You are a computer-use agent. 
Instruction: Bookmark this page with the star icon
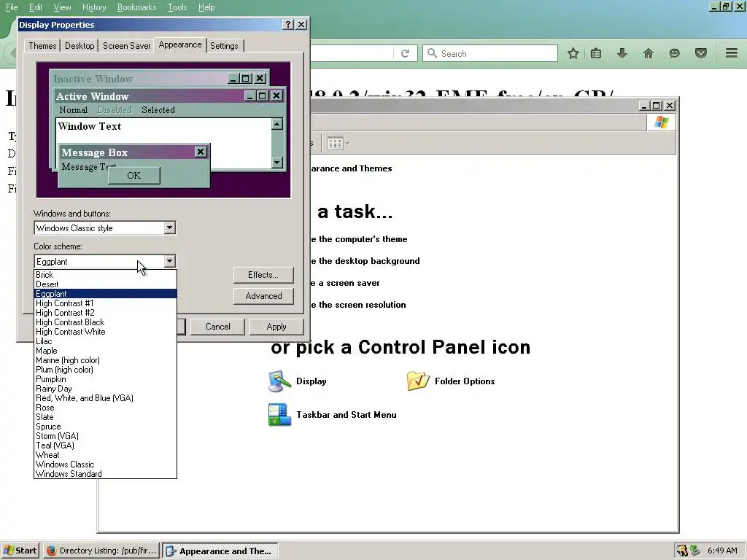(x=573, y=53)
